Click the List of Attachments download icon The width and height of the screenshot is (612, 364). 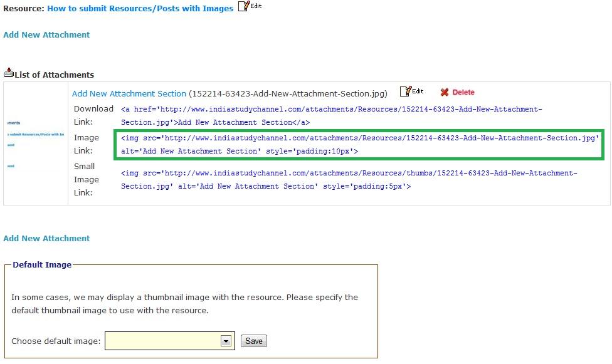click(x=9, y=73)
